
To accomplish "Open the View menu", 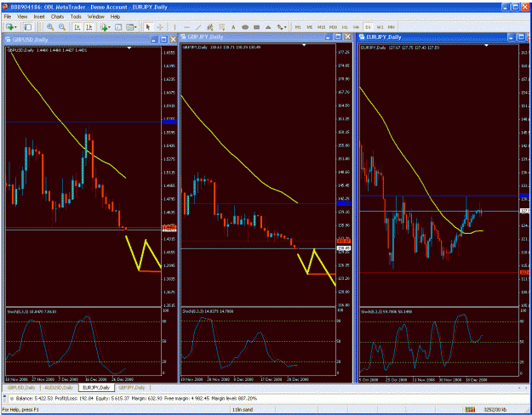I will pos(22,16).
